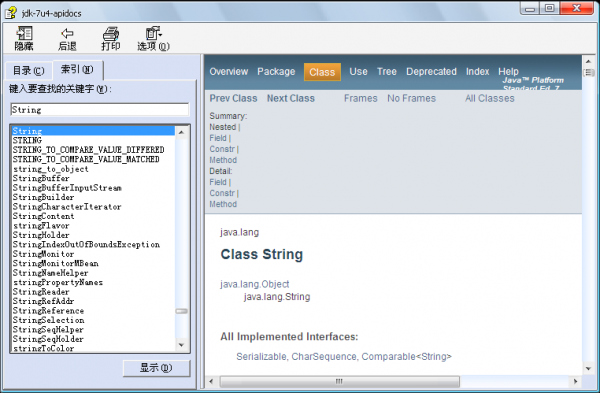Click the help file icon in title bar
The width and height of the screenshot is (600, 393).
pos(11,13)
